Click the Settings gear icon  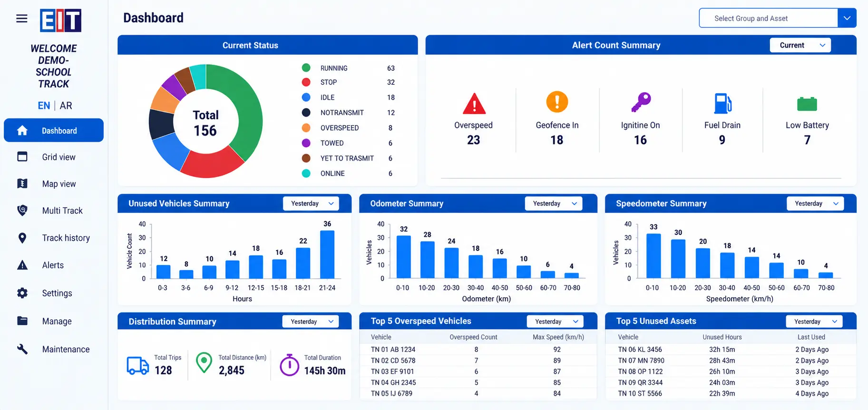[x=22, y=293]
